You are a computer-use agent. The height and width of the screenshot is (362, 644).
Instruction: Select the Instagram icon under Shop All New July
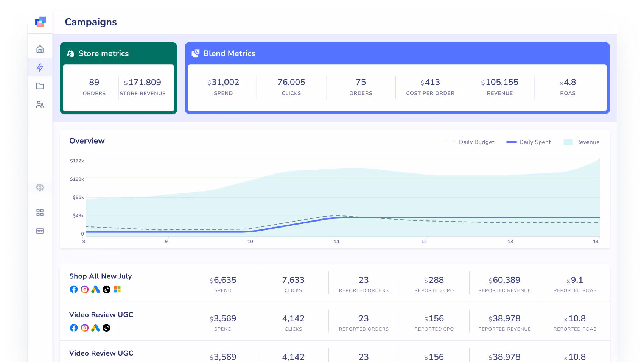[85, 290]
